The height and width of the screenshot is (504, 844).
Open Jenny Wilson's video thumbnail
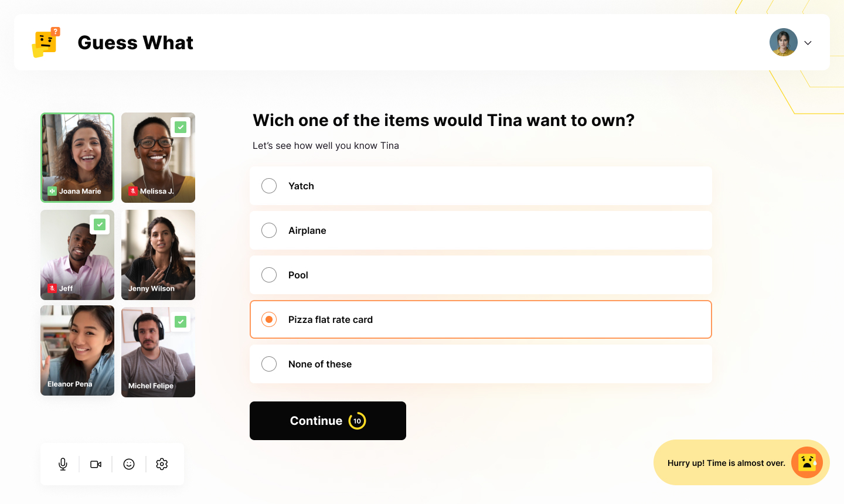pyautogui.click(x=158, y=255)
